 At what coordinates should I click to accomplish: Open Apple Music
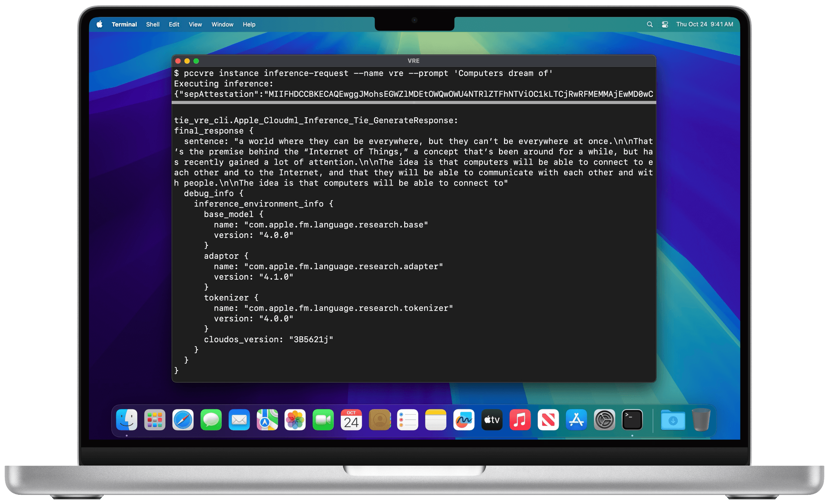tap(520, 420)
